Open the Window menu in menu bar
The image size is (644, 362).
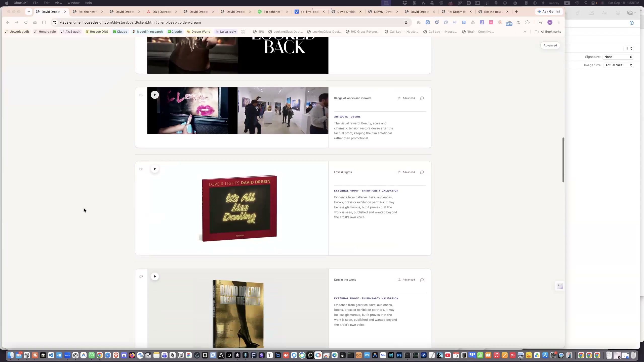(73, 3)
